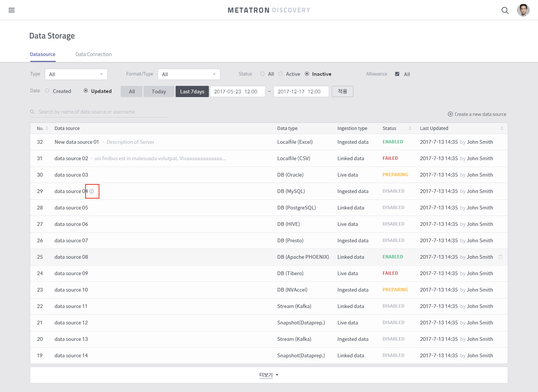Image resolution: width=538 pixels, height=392 pixels.
Task: Click the end date field 2017-12-17
Action: click(301, 91)
